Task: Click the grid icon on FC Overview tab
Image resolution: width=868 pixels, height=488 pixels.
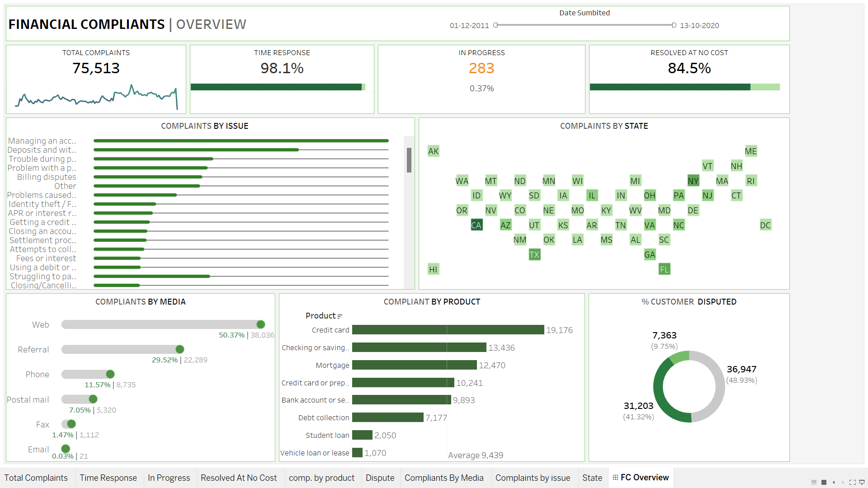Action: click(x=615, y=478)
